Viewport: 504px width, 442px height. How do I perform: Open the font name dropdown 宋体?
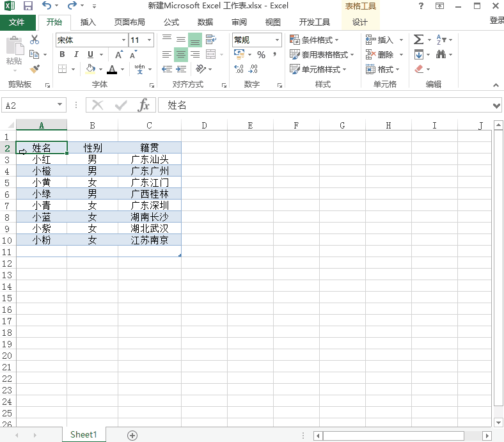pos(123,40)
